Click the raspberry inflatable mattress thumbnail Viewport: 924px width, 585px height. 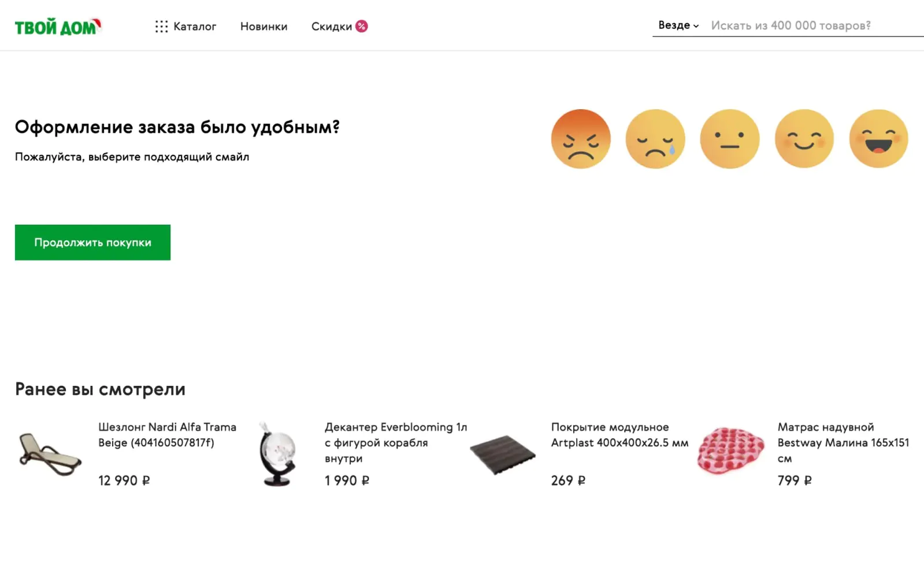coord(730,450)
